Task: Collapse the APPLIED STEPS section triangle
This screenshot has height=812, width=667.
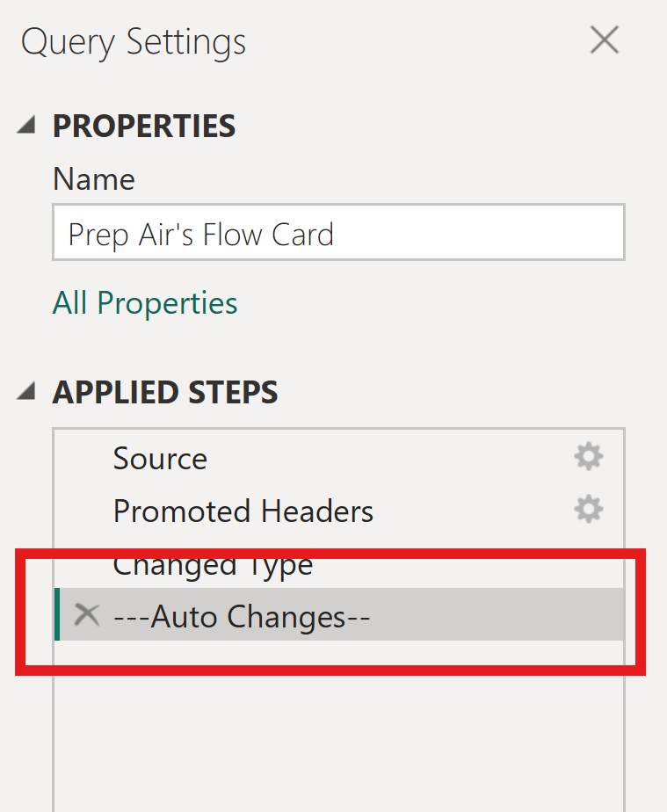Action: coord(27,392)
